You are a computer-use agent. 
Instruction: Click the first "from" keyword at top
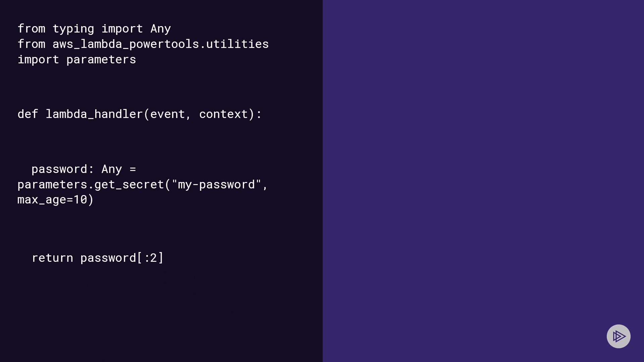pos(31,29)
